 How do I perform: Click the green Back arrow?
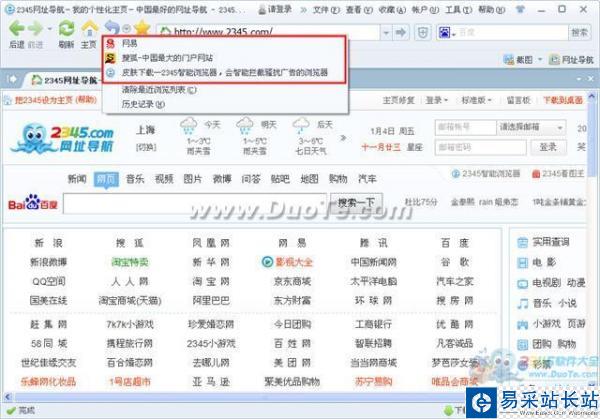(16, 29)
